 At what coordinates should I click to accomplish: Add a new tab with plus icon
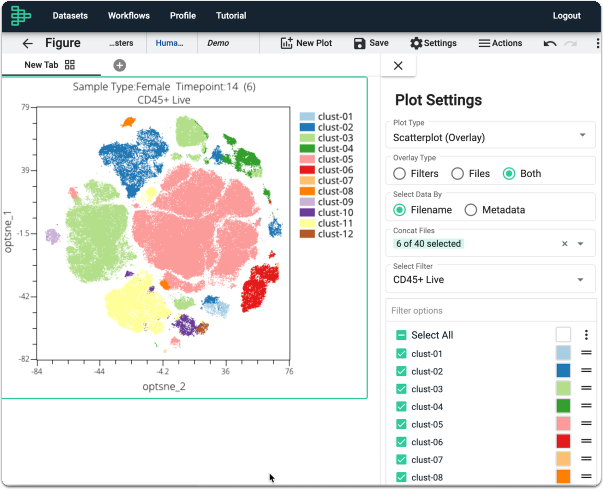coord(120,65)
